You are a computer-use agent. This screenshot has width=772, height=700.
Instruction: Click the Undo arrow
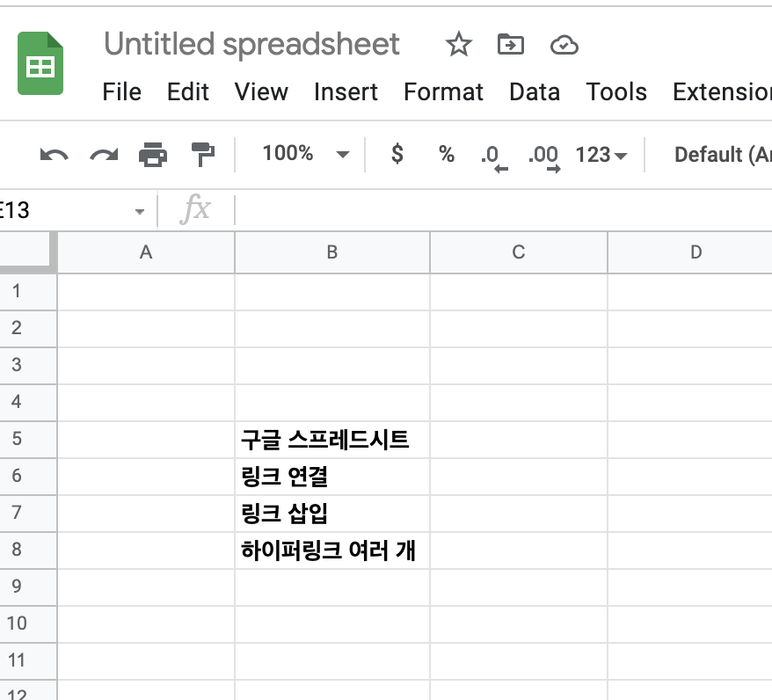(55, 155)
